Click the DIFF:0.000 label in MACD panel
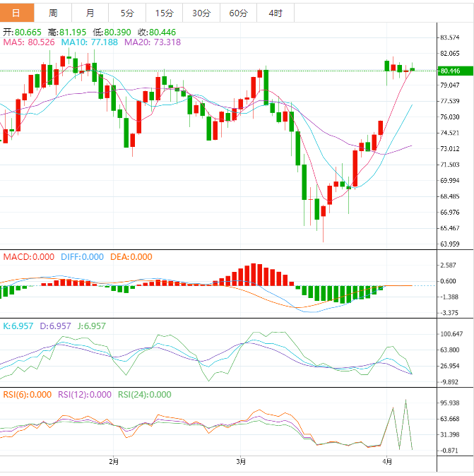Screen dimensions: 474x476 click(x=81, y=257)
